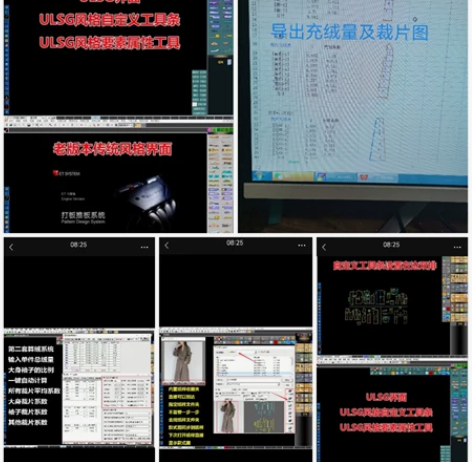Open the three-dot menu in the left video screenshot
This screenshot has width=472, height=462.
coord(144,247)
